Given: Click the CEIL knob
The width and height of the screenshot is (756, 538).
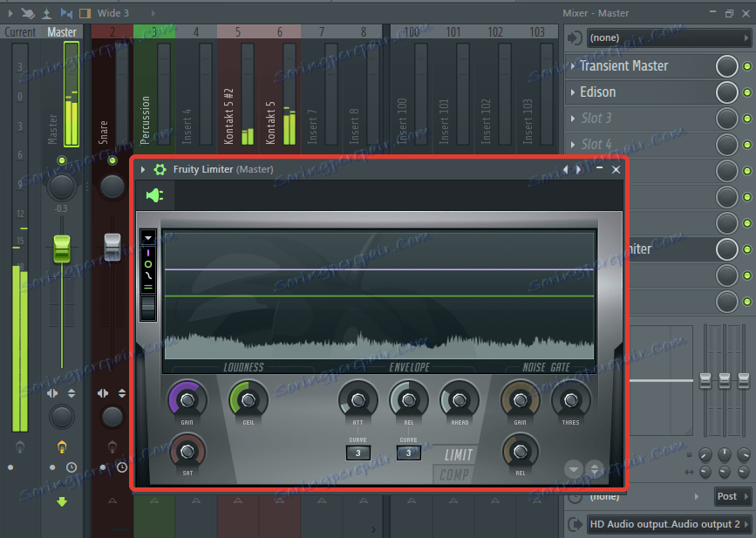Looking at the screenshot, I should tap(249, 399).
